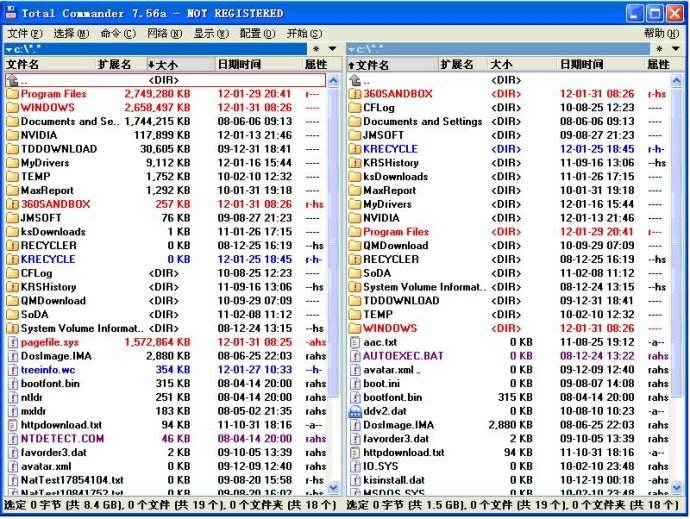Sort right panel by 日期时间 column
Viewport: 690px width, 519px height.
click(601, 65)
